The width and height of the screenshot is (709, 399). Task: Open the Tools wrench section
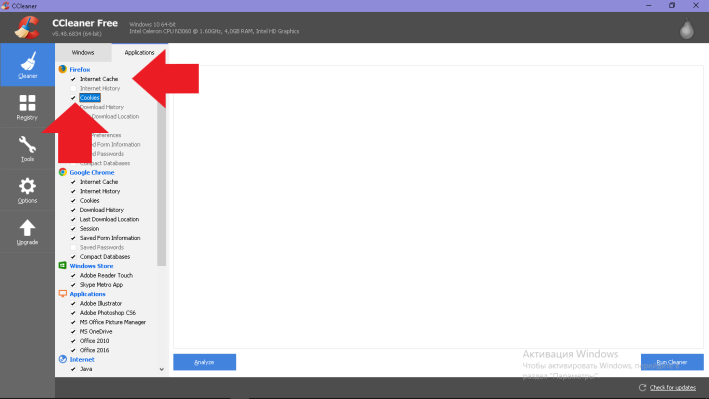(28, 149)
